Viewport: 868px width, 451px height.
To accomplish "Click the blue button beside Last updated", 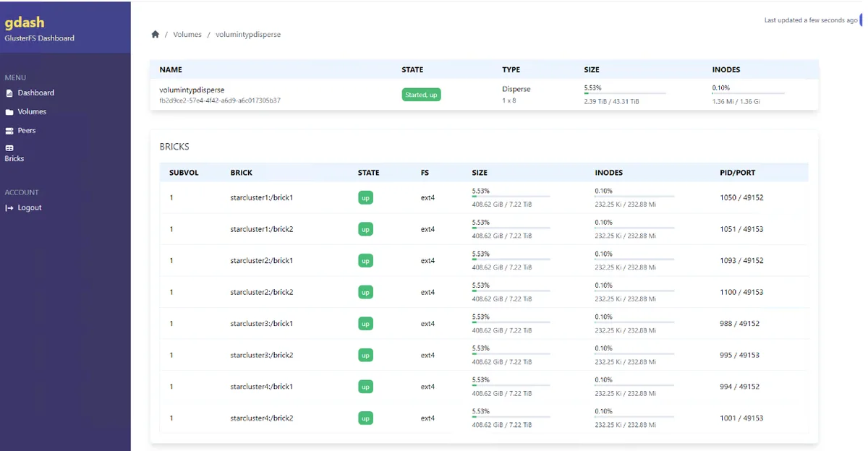I will click(861, 20).
